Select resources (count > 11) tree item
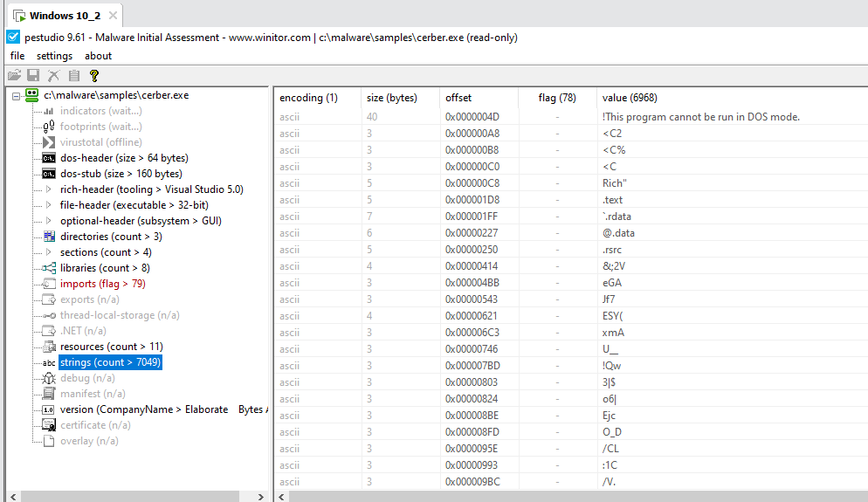868x502 pixels. (x=111, y=347)
